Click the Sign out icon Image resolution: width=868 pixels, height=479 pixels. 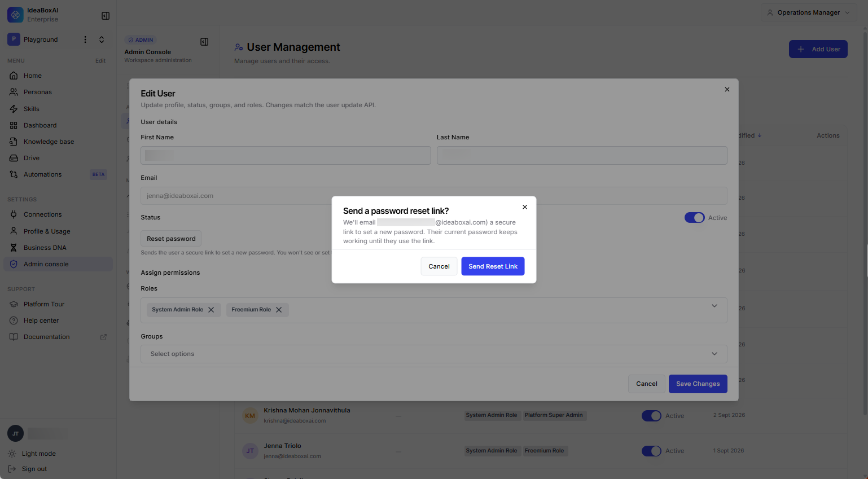click(12, 469)
